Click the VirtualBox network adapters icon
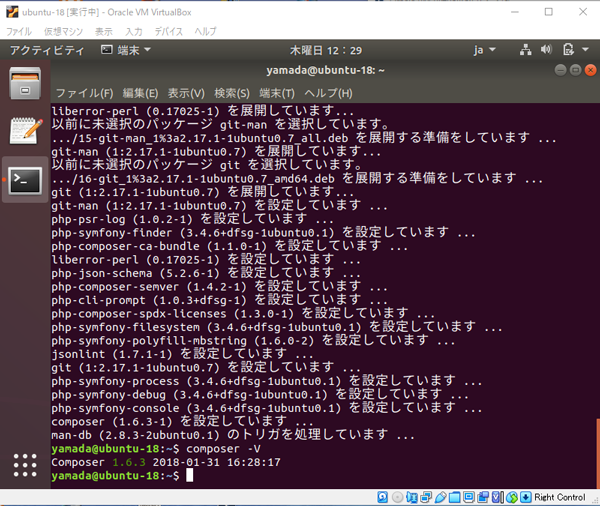600x506 pixels. coord(426,497)
